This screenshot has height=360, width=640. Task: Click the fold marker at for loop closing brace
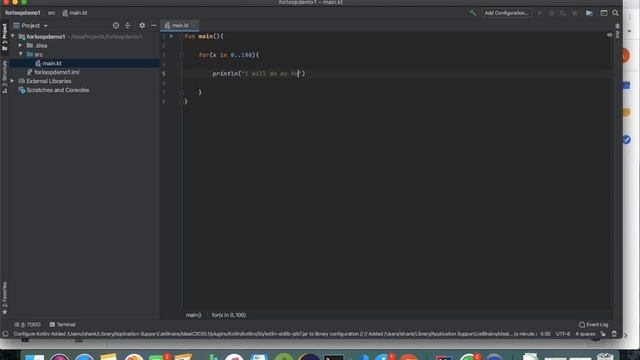pyautogui.click(x=182, y=92)
